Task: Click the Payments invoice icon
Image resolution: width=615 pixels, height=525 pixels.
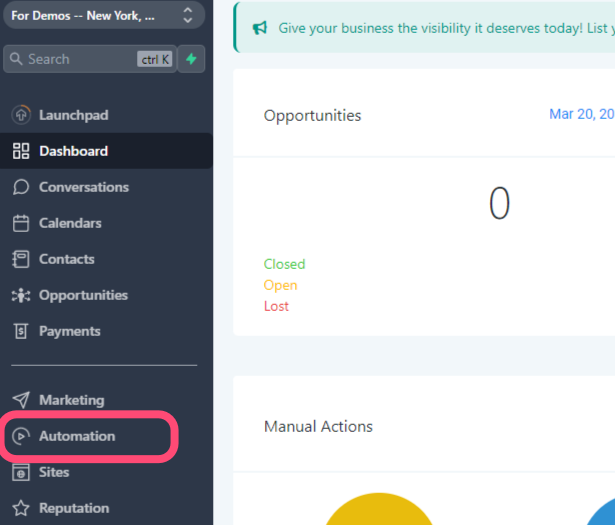Action: 21,331
